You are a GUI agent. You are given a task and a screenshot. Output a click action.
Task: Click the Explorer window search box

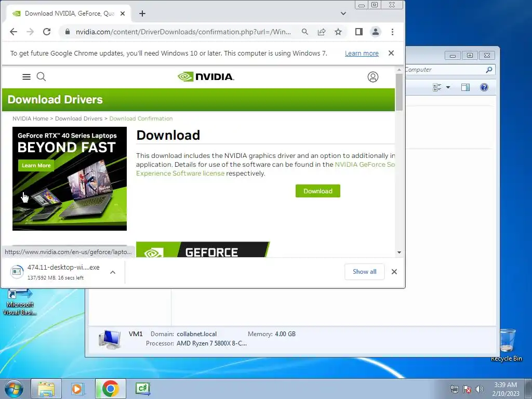[x=450, y=70]
